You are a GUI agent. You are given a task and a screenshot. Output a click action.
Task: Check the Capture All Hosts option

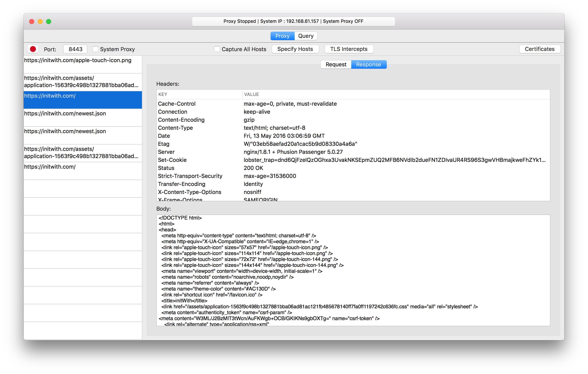coord(217,49)
